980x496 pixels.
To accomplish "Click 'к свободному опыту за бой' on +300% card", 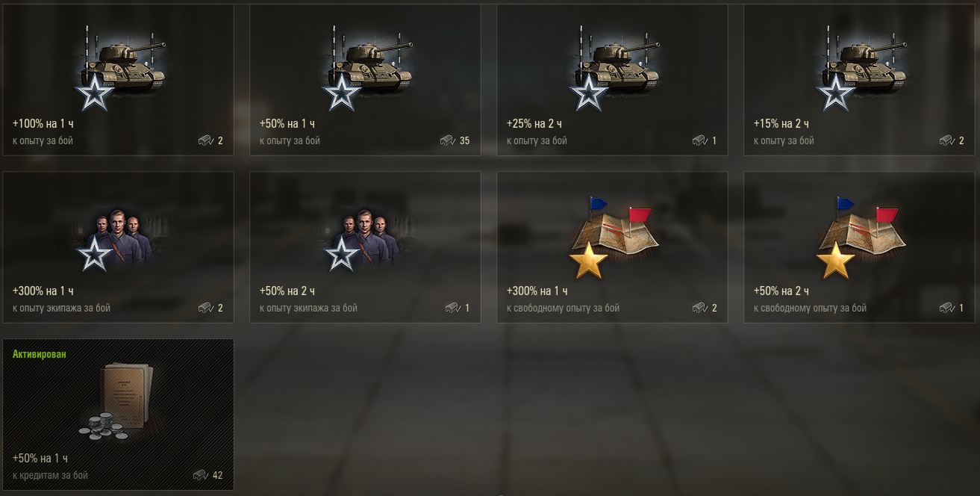I will point(563,308).
